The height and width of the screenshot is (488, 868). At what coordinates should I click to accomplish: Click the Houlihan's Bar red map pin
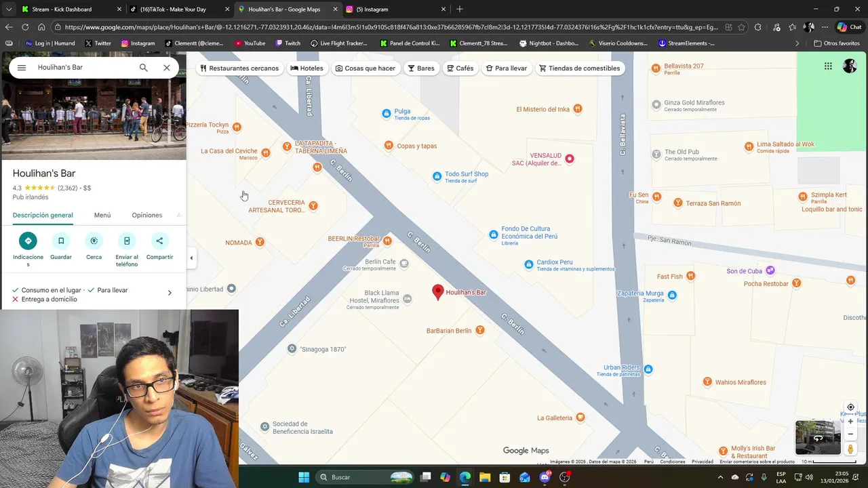(438, 292)
